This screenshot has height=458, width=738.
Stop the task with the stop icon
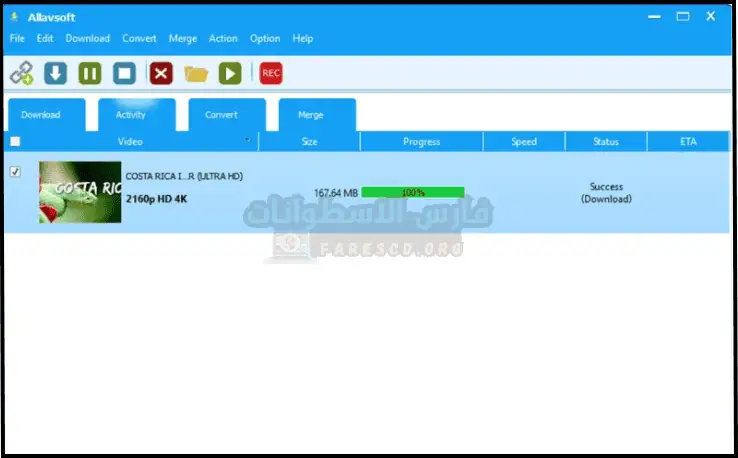(x=124, y=73)
